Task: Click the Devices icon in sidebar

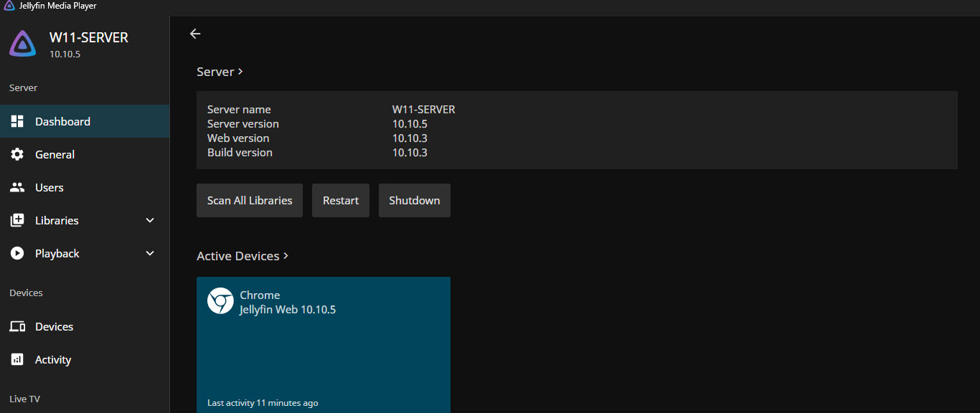Action: [17, 327]
